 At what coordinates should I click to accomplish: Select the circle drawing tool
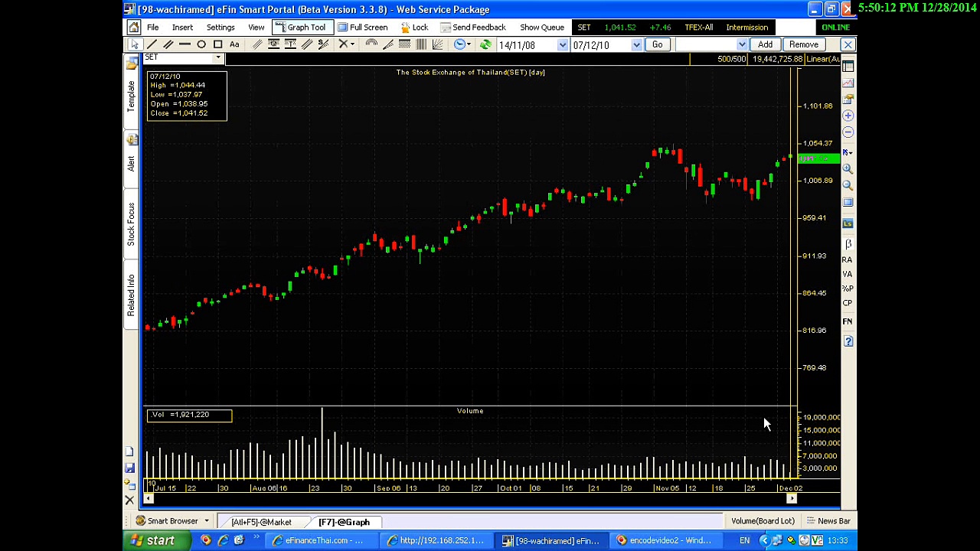coord(201,44)
